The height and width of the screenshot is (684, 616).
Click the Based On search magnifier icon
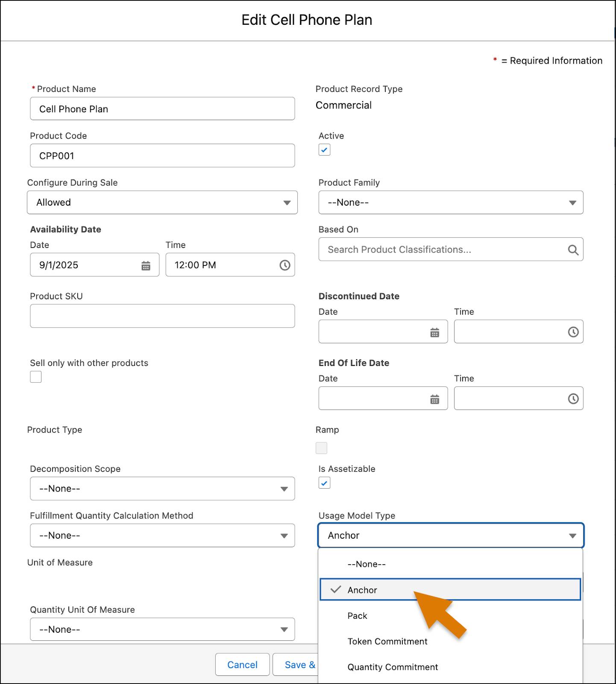click(573, 250)
